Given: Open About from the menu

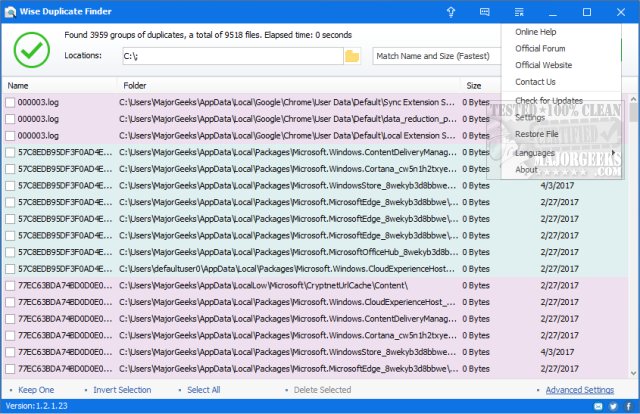Looking at the screenshot, I should click(526, 169).
